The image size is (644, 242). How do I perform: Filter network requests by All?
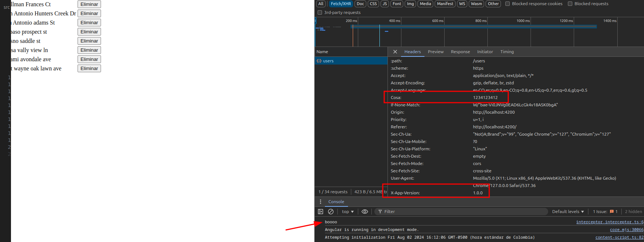(321, 4)
